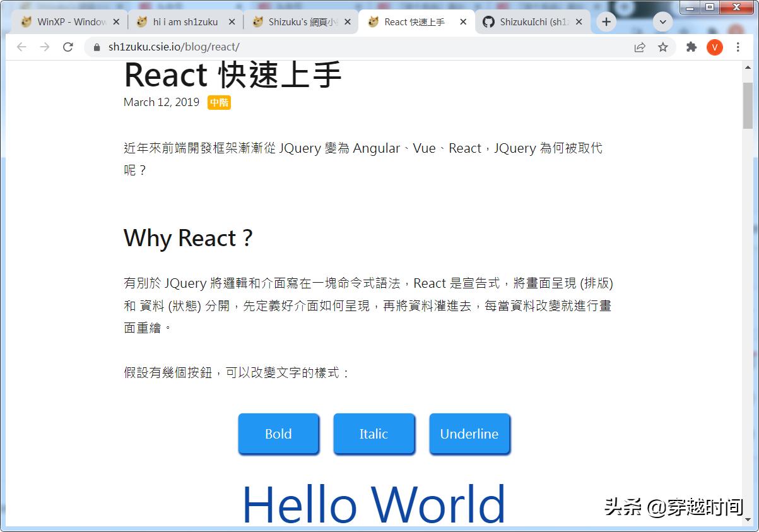Open the share this page icon
Screen dimensions: 759x532
640,47
